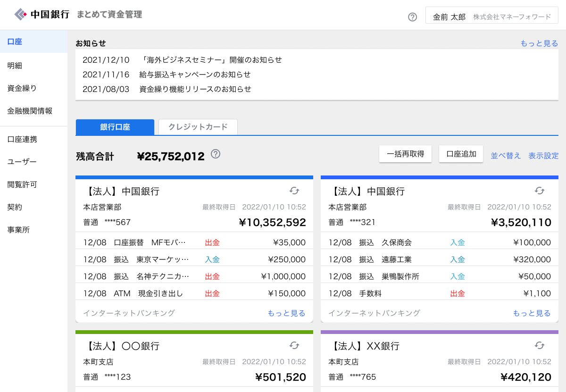Switch to the クレジットカード tab

[198, 127]
